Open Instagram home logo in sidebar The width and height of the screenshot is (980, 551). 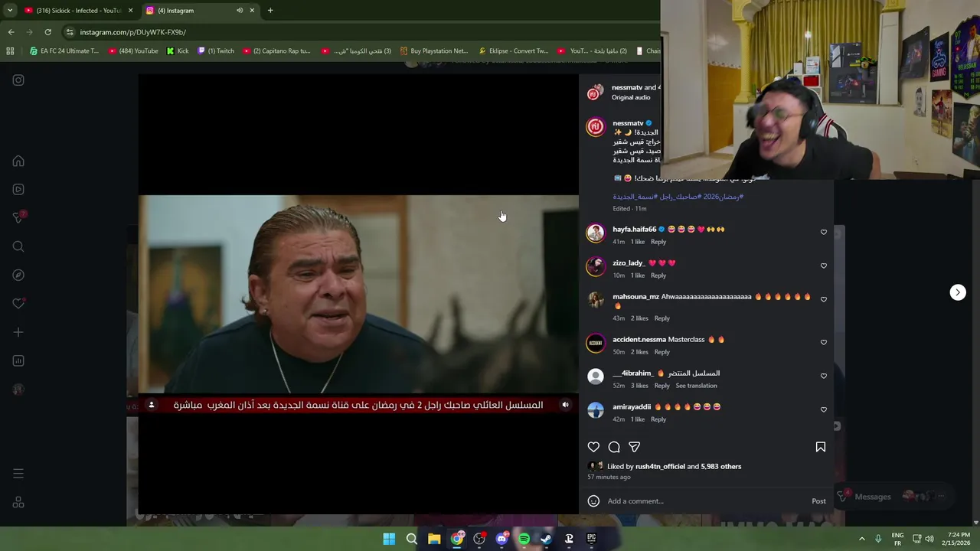(x=18, y=80)
